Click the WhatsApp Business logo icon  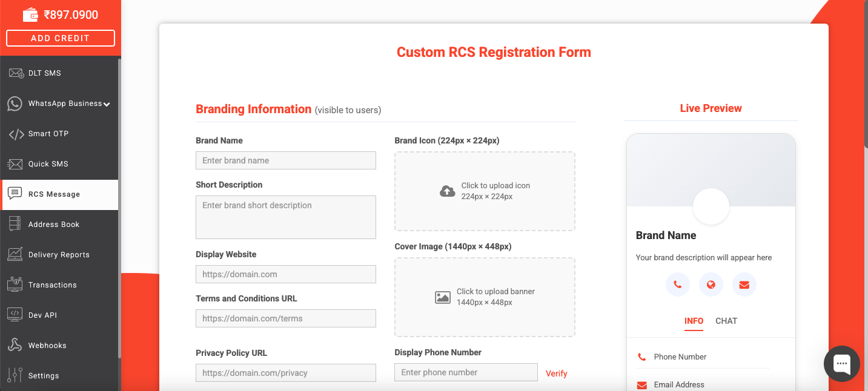15,103
